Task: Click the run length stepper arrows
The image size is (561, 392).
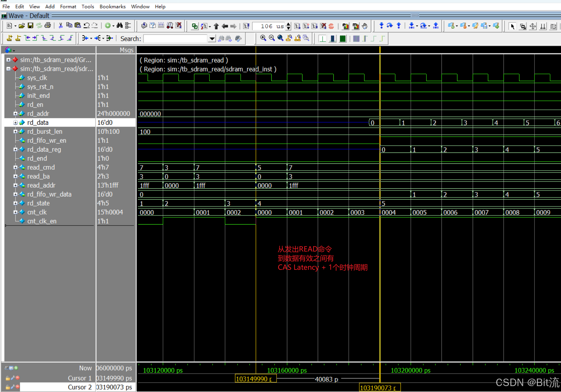Action: 288,26
